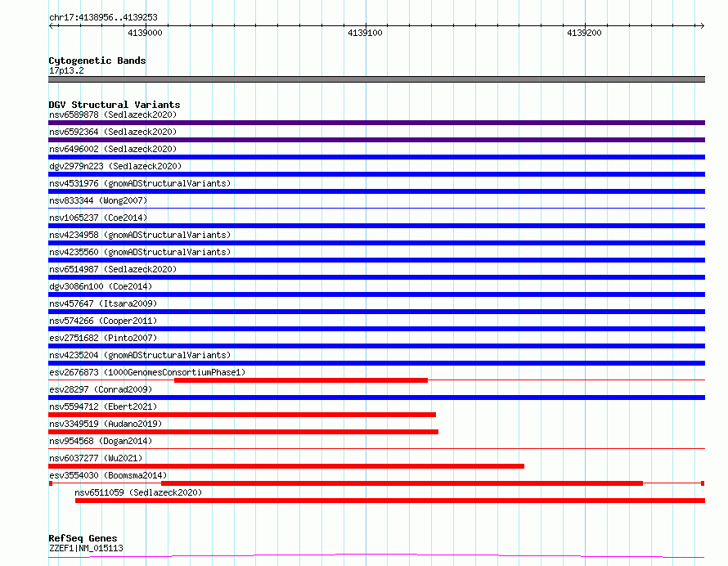Click the purple bar for nsv6589878
Screen dimensions: 728x566
376,123
